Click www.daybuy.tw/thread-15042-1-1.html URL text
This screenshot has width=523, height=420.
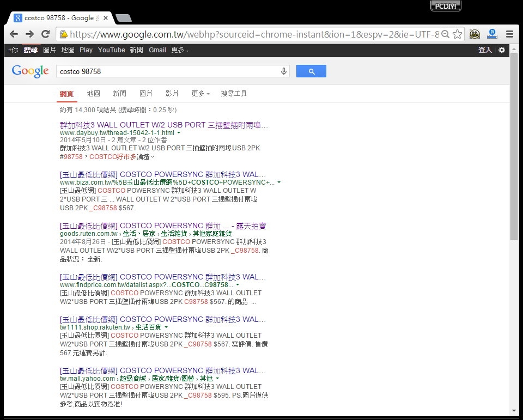click(117, 133)
